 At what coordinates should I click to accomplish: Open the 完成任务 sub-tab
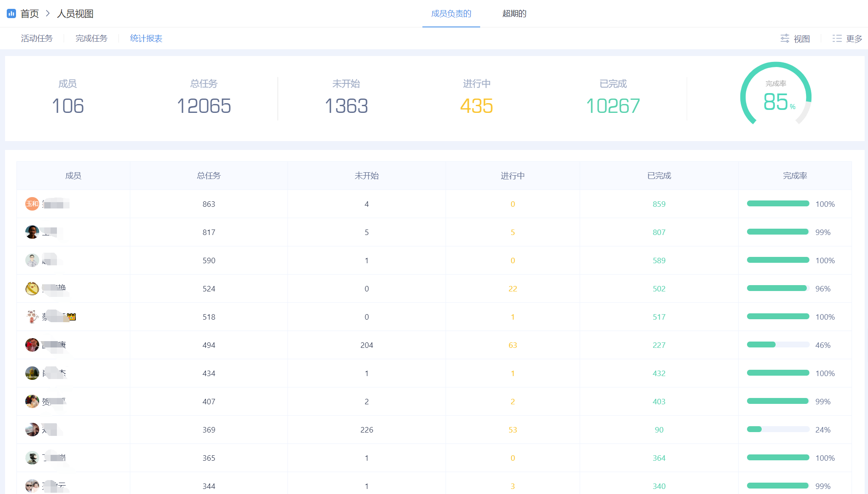91,38
